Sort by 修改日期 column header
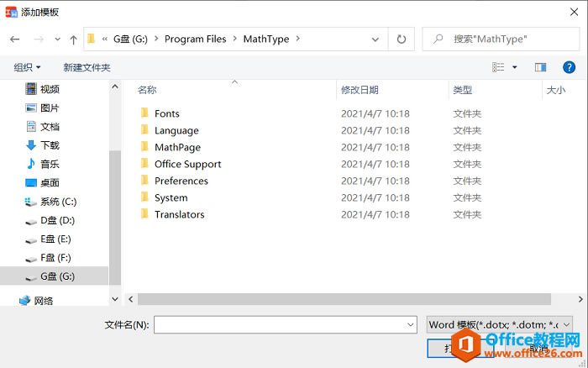Image resolution: width=588 pixels, height=368 pixels. coord(360,90)
